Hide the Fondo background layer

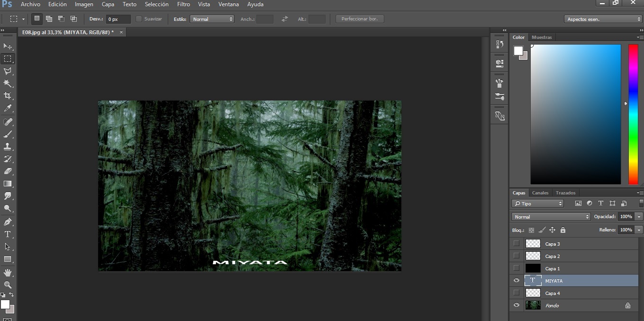pos(517,305)
